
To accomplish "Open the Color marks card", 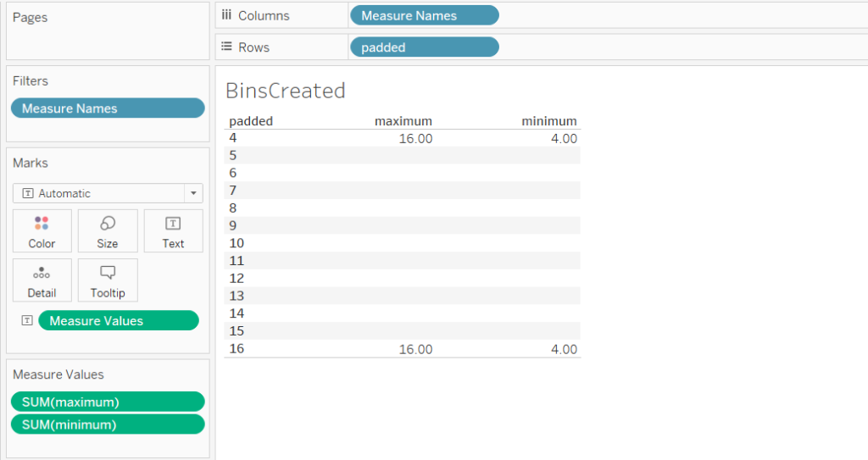I will click(42, 230).
